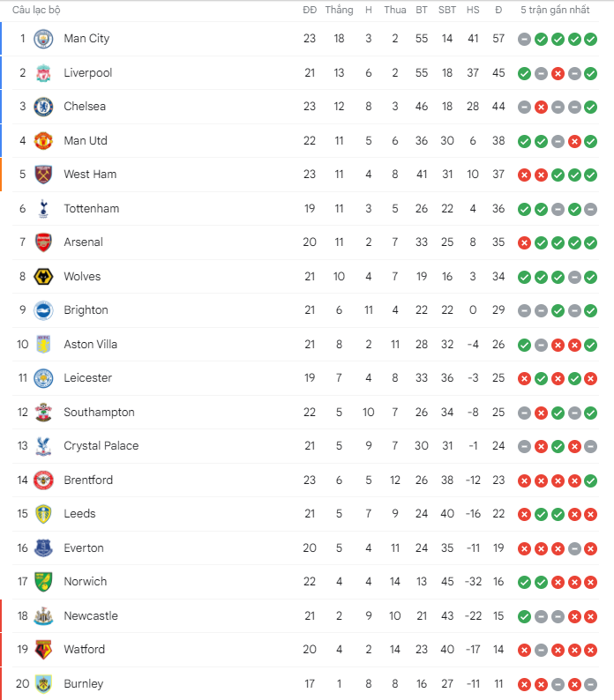Screen dimensions: 614x700
Task: Click Burnley's oldest red loss icon
Action: [x=524, y=684]
